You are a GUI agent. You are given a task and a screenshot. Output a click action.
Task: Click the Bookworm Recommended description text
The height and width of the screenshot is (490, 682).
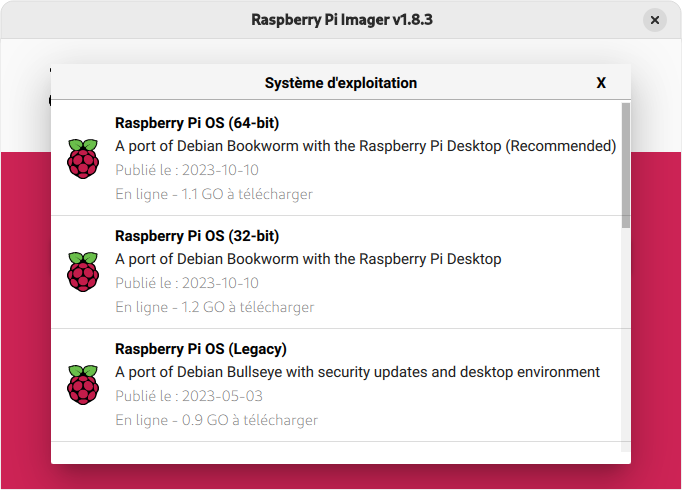tap(365, 146)
